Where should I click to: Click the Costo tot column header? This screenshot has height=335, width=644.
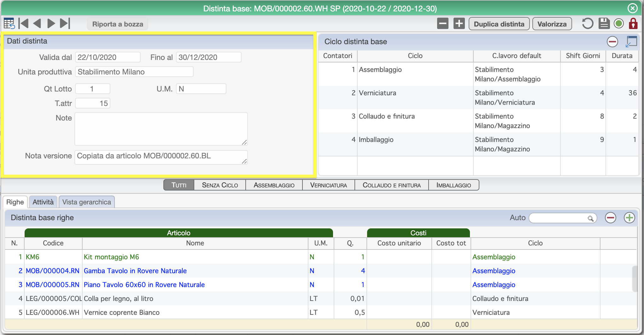[x=451, y=243]
